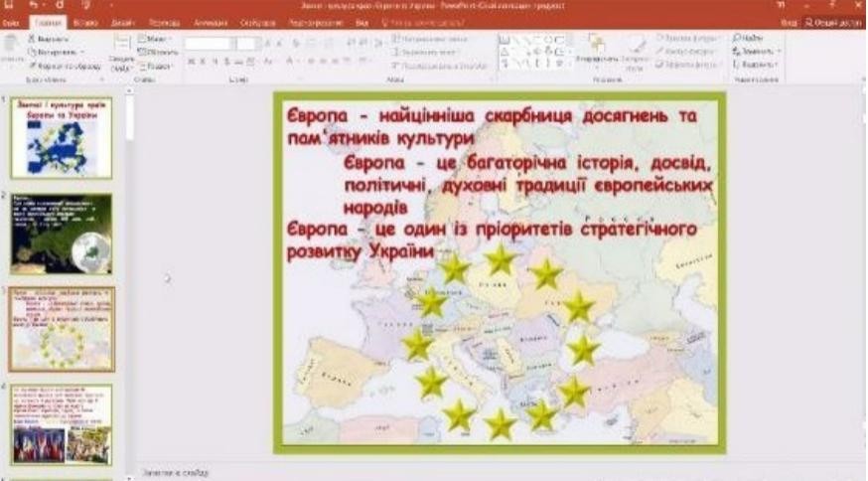Expand the Копіювати copy dropdown arrow
Viewport: 868px width, 481px height.
coord(82,52)
